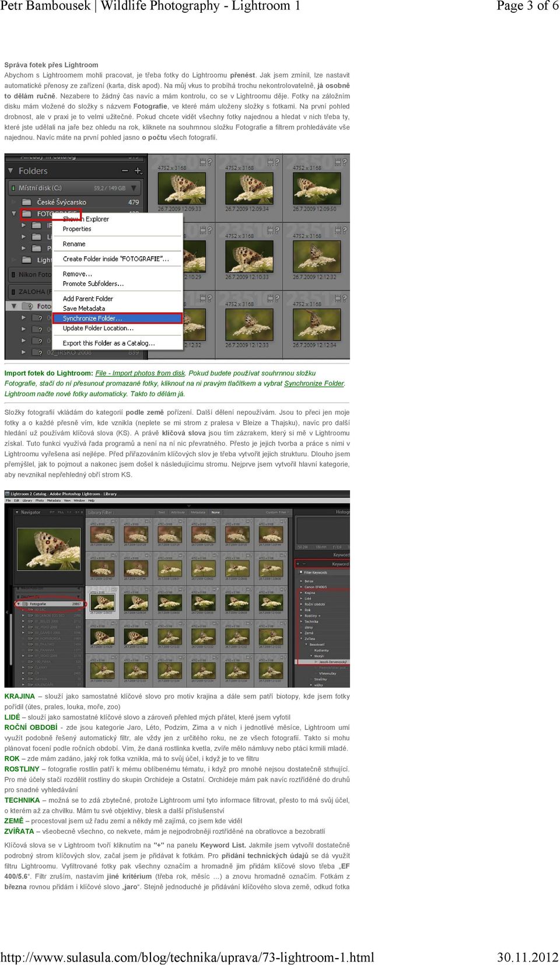560x965 pixels.
Task: Click the Lightroom app icon in the title bar
Action: 8,494
